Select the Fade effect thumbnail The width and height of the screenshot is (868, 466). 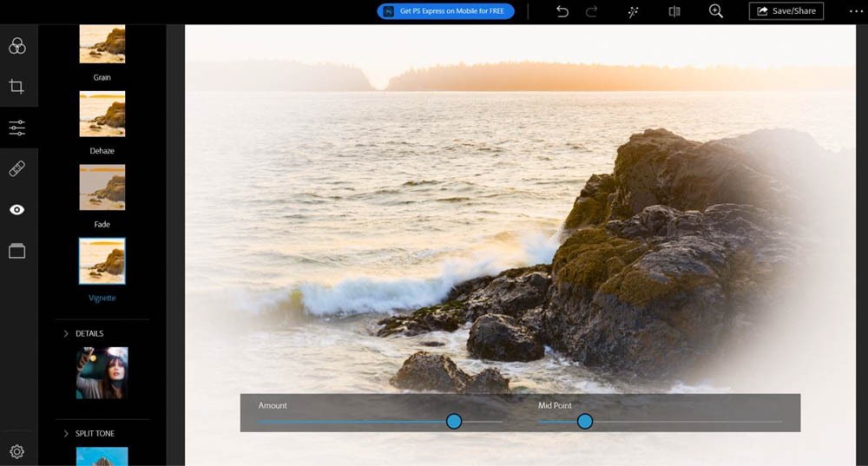(x=102, y=187)
